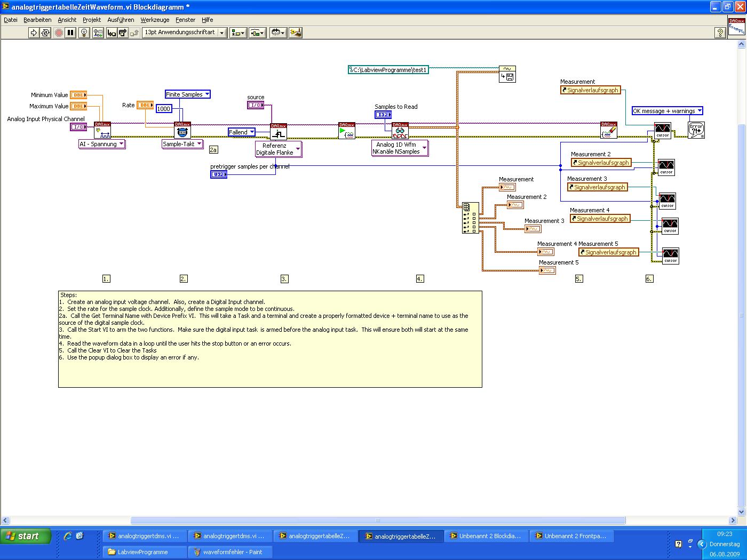The image size is (747, 560).
Task: Click the Run Continuously toolbar button
Action: pyautogui.click(x=45, y=33)
